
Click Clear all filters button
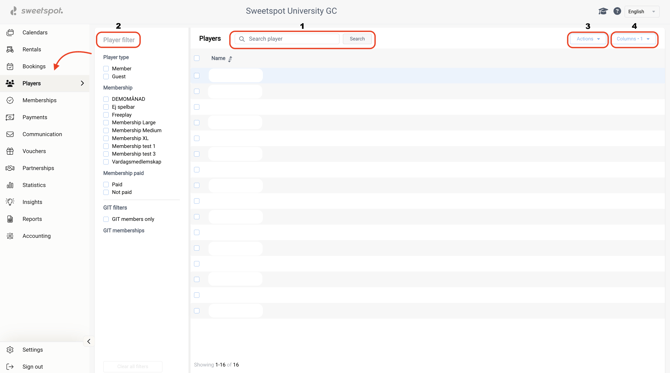coord(132,367)
